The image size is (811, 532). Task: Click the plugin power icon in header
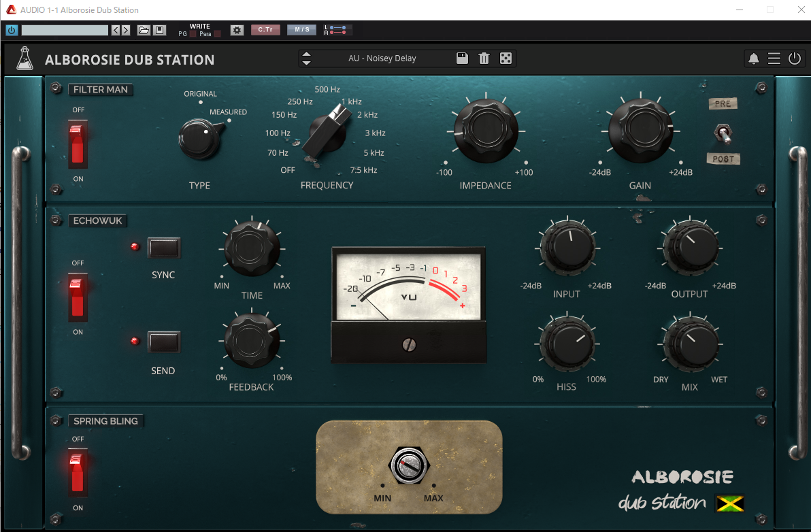point(795,59)
